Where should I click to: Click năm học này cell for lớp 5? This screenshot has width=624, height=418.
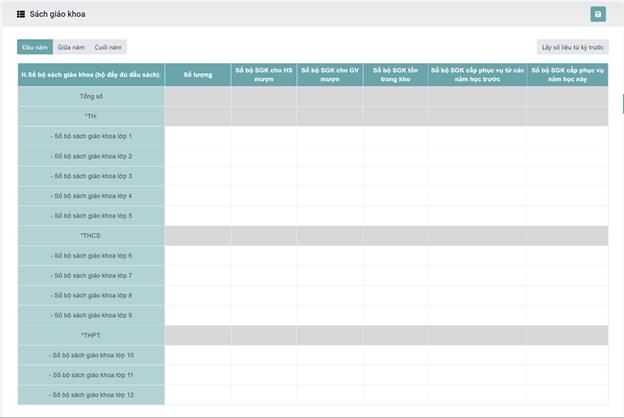click(x=566, y=216)
